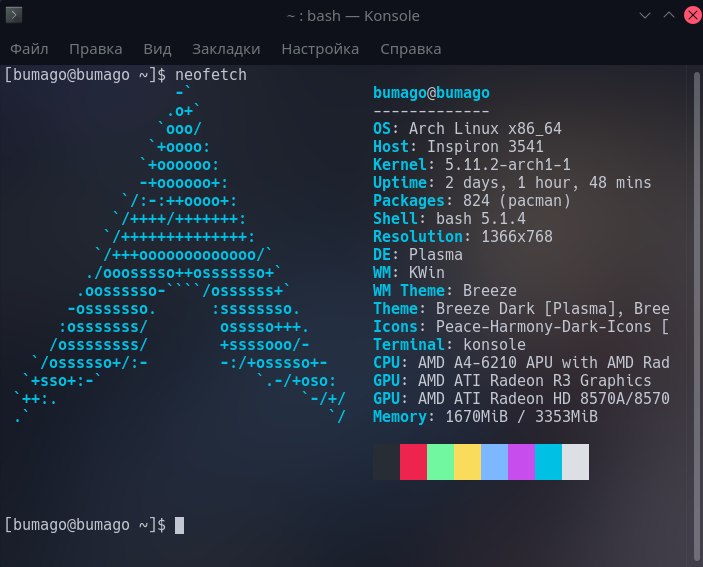Click the Konsole terminal icon in title bar
The height and width of the screenshot is (567, 703).
tap(14, 15)
